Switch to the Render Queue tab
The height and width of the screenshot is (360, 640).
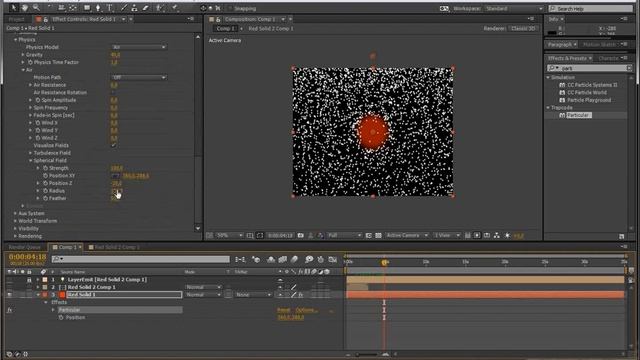[x=24, y=247]
